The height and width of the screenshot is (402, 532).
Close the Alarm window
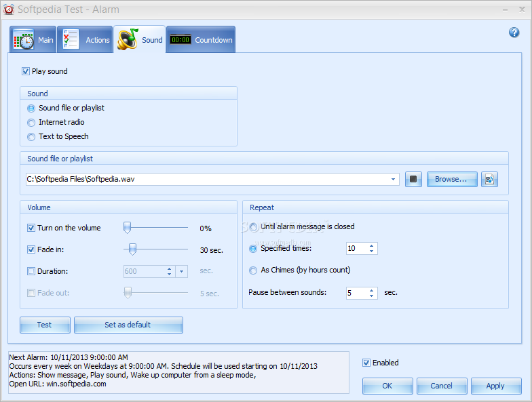point(522,9)
